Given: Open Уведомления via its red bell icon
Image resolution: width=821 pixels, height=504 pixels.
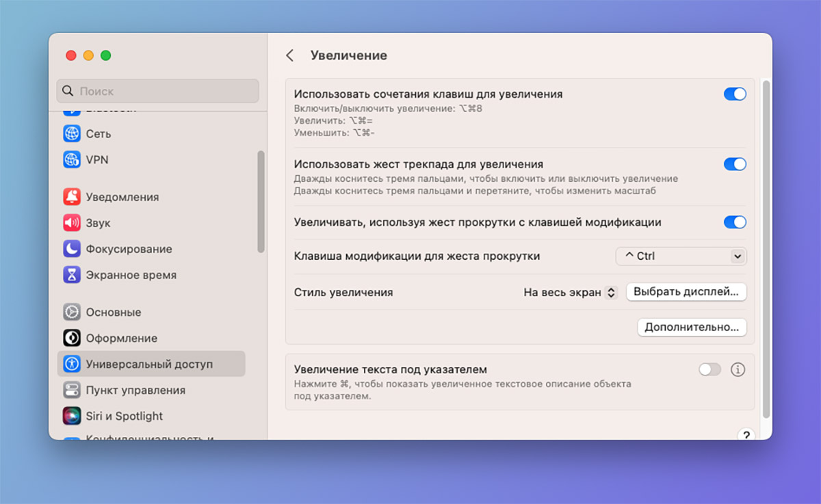Looking at the screenshot, I should tap(72, 197).
